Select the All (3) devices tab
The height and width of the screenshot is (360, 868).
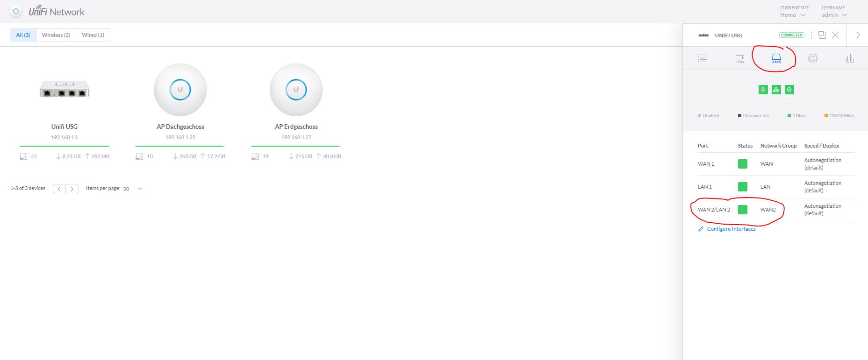23,35
